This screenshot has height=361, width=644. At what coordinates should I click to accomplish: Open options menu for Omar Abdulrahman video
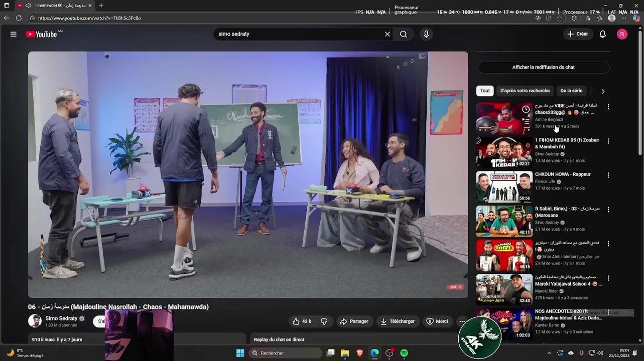[x=608, y=243]
